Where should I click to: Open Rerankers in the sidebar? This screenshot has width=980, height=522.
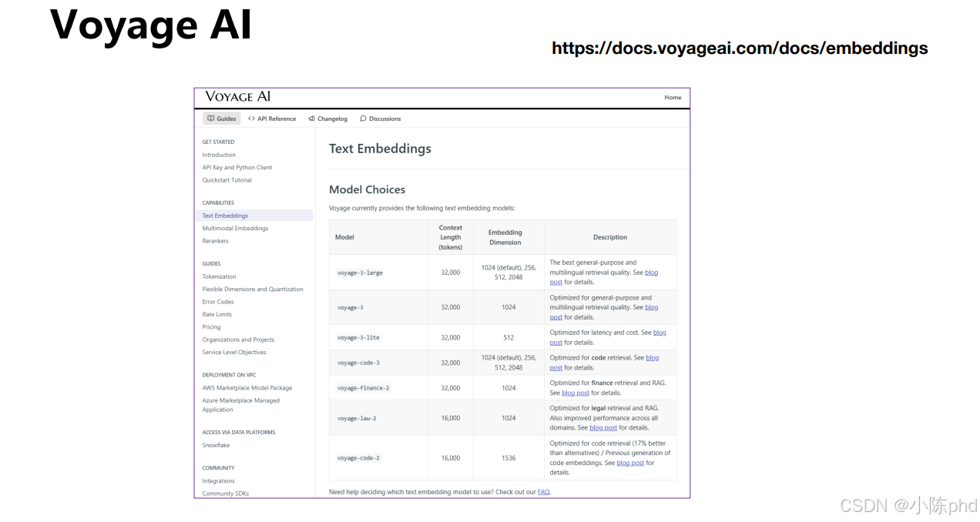click(216, 241)
